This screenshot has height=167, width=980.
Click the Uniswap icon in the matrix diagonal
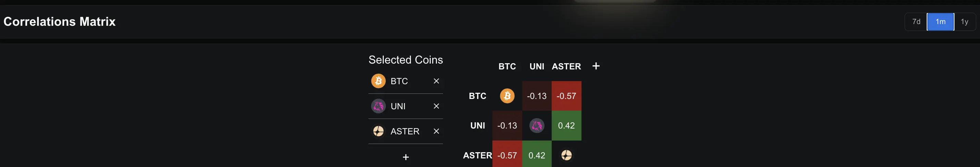coord(537,126)
